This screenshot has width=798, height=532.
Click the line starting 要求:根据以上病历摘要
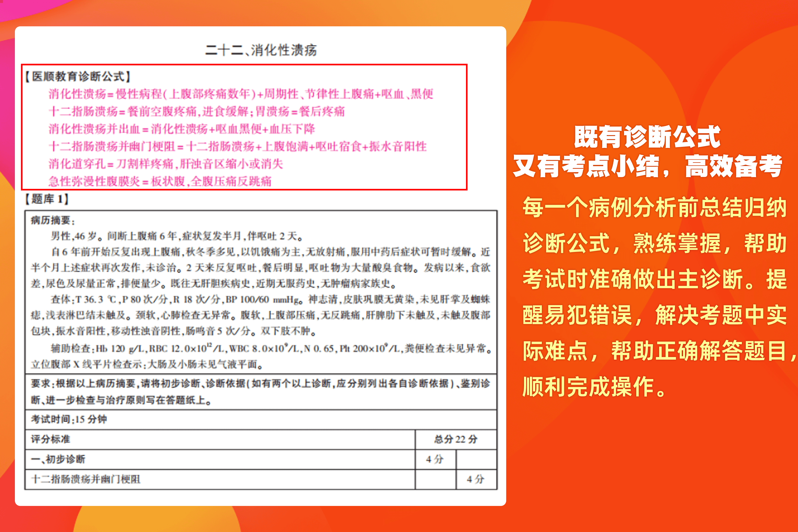[261, 383]
